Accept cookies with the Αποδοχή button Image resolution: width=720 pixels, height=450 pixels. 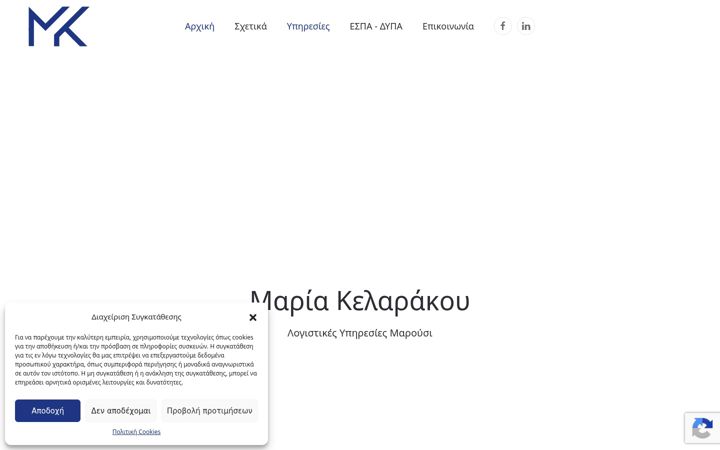[48, 411]
